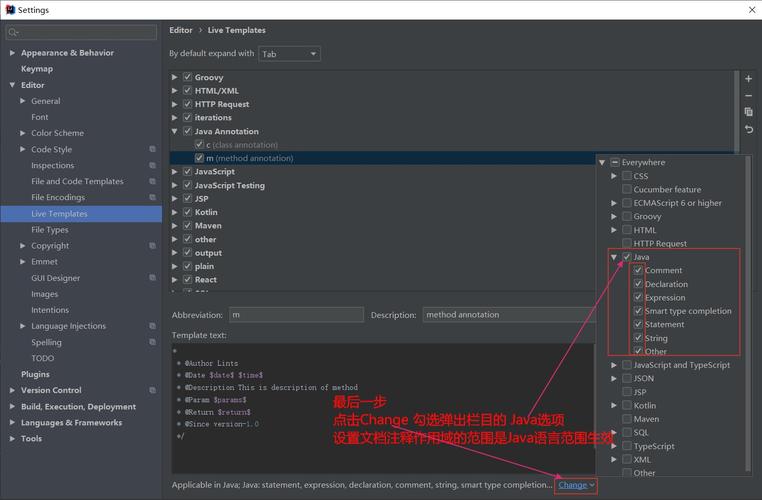The image size is (762, 500).
Task: Click the Abbreviation input field
Action: coord(296,314)
